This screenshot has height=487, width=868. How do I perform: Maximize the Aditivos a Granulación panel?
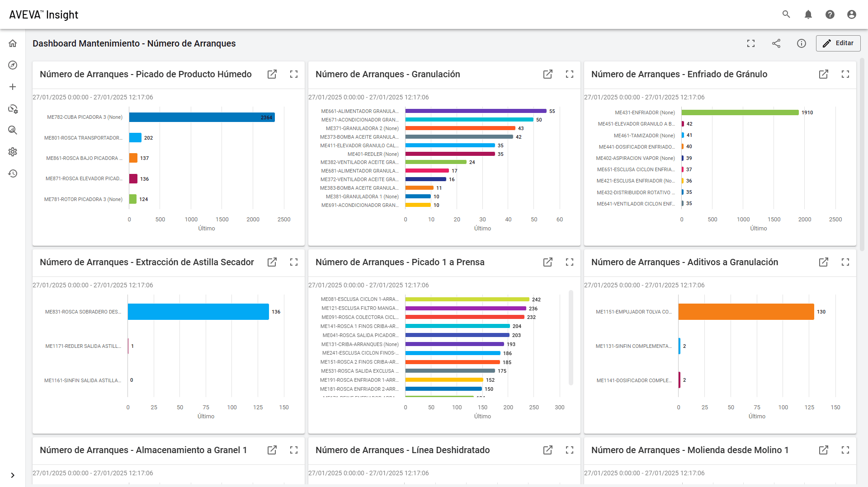pyautogui.click(x=845, y=262)
